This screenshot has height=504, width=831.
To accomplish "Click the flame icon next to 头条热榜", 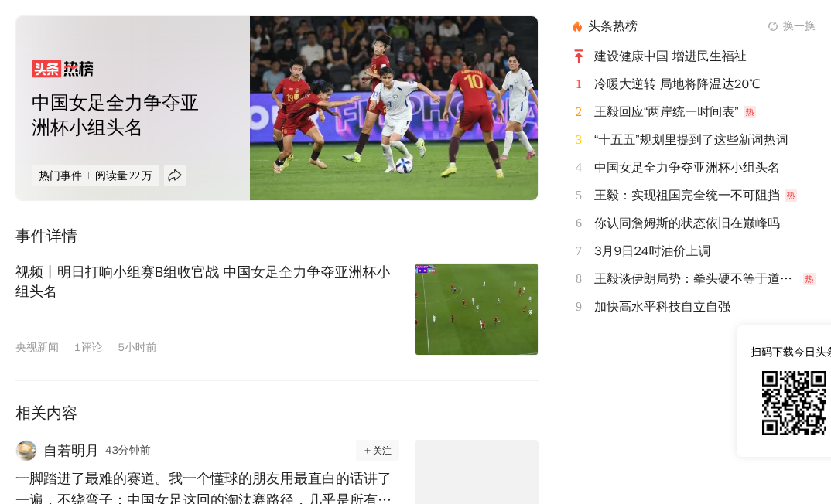I will (x=577, y=26).
